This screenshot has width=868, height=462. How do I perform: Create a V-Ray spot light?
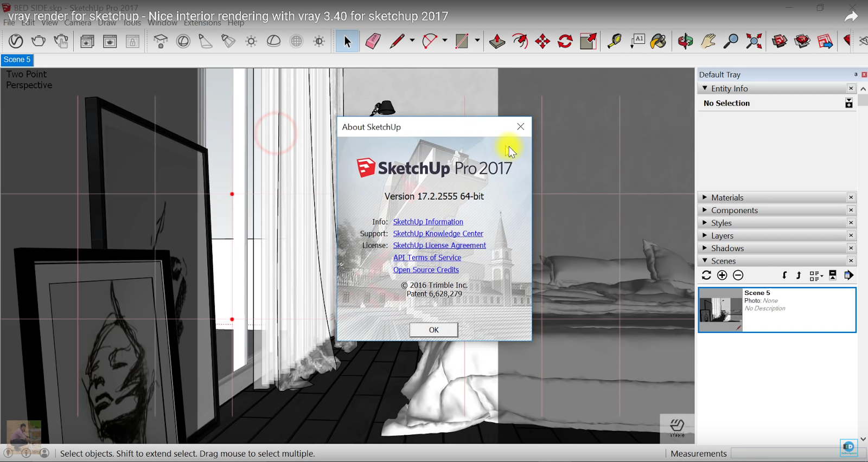click(206, 41)
